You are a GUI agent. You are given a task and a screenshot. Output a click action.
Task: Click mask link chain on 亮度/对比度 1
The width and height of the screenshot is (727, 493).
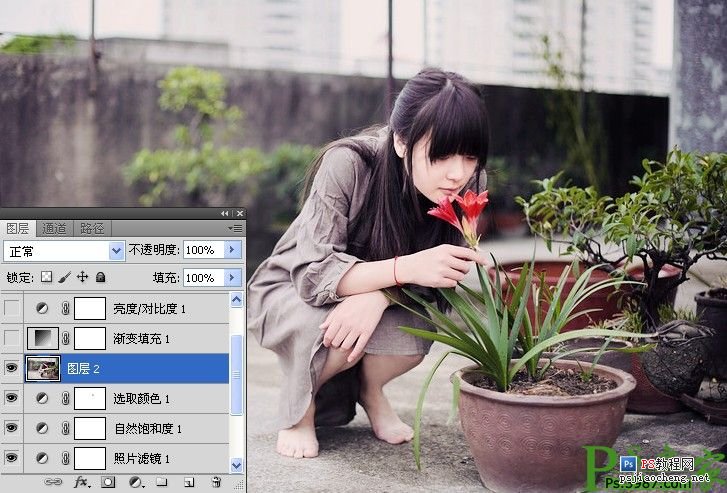click(x=66, y=308)
